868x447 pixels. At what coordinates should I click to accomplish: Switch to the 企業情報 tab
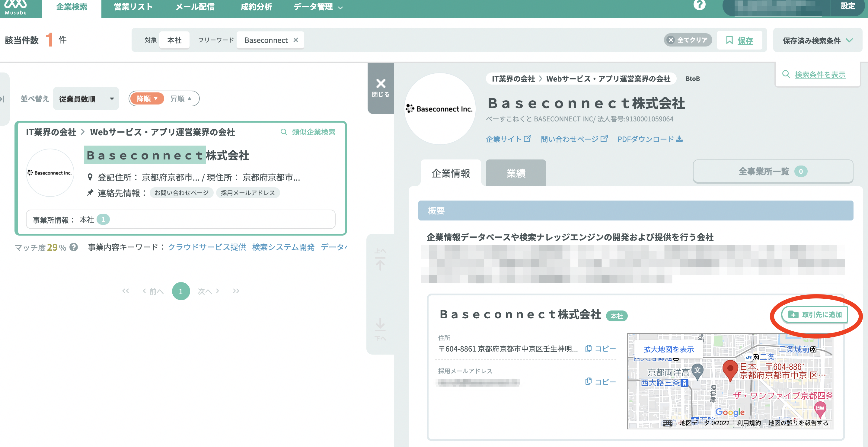[x=451, y=173]
